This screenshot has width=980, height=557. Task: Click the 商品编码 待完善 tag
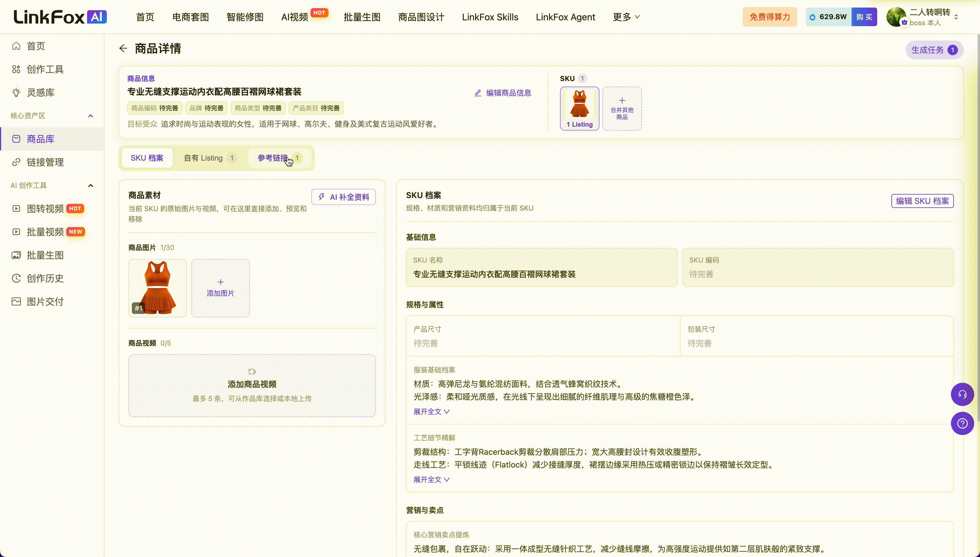(155, 108)
